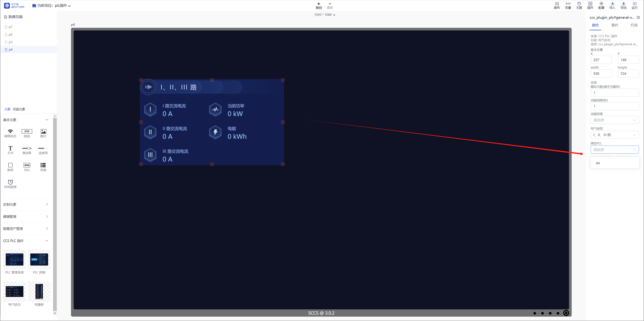The image size is (644, 321).
Task: Open the 电气类型 dropdown
Action: click(615, 135)
